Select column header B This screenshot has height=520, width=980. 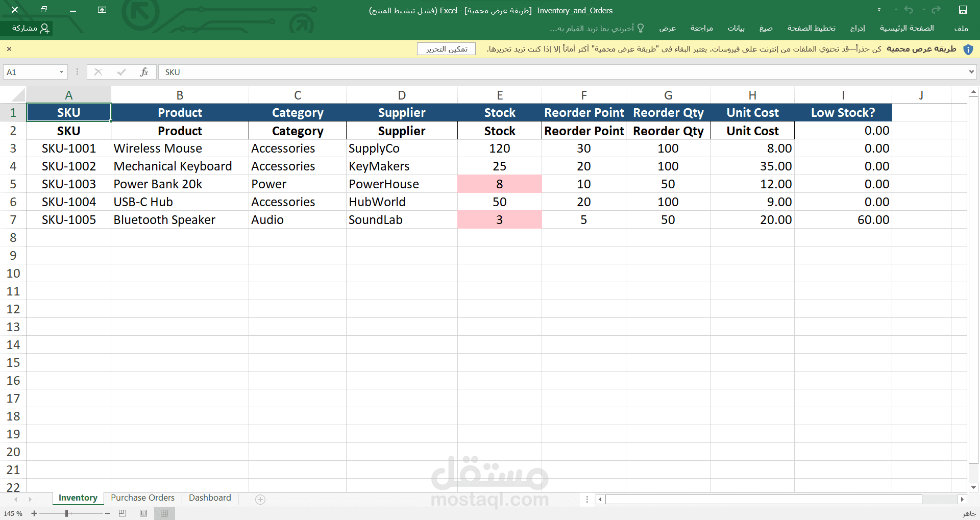(180, 95)
